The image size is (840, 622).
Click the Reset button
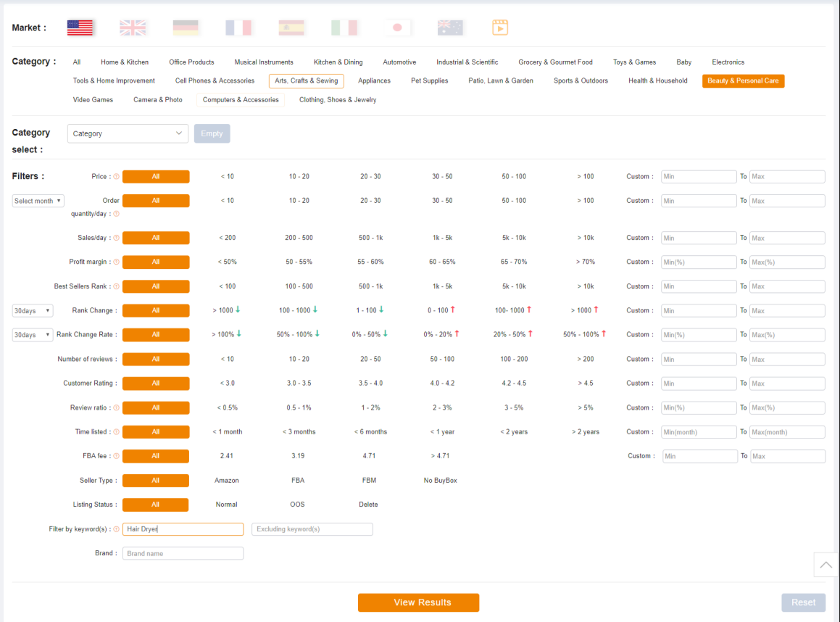click(804, 602)
